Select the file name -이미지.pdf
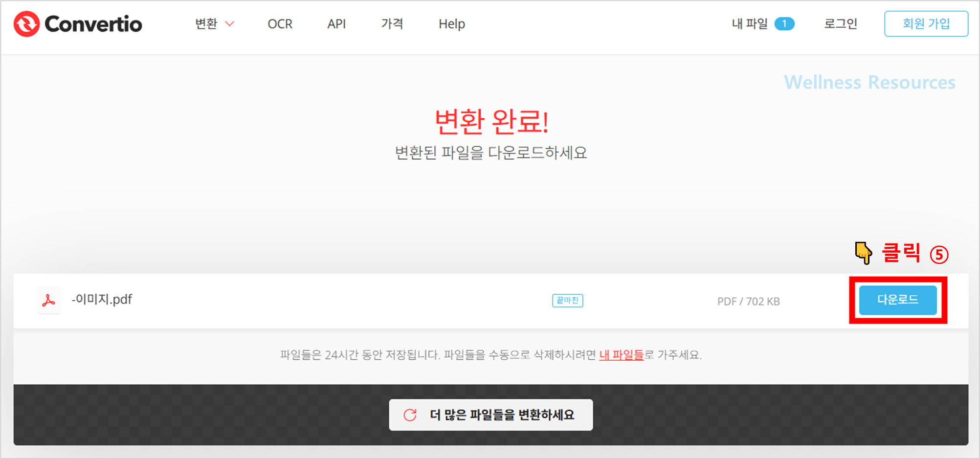980x459 pixels. click(102, 299)
